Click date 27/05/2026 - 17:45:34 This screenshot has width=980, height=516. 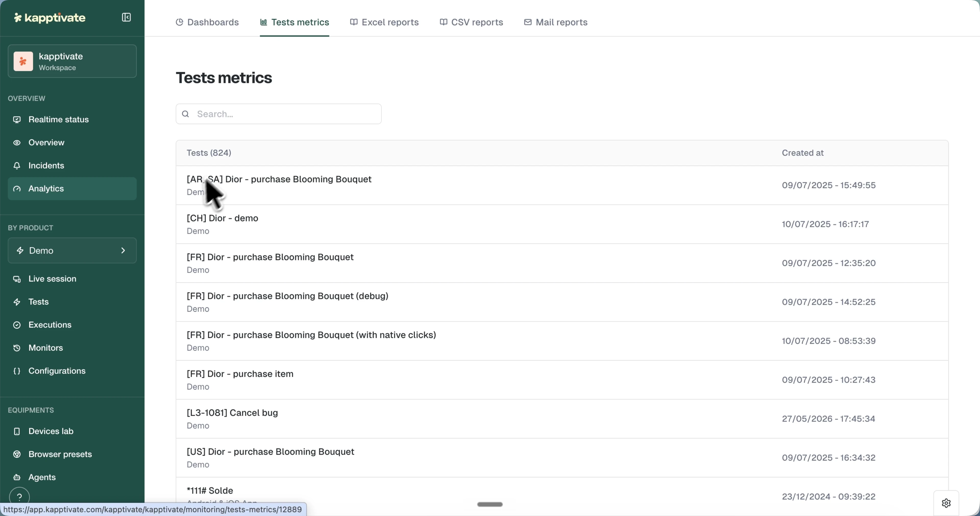click(x=829, y=419)
